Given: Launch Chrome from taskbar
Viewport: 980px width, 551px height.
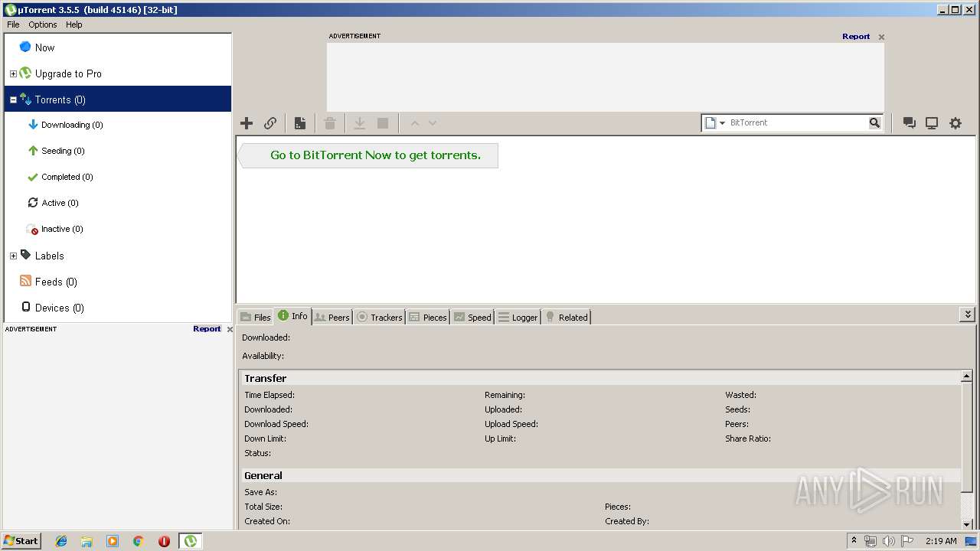Looking at the screenshot, I should pyautogui.click(x=139, y=541).
